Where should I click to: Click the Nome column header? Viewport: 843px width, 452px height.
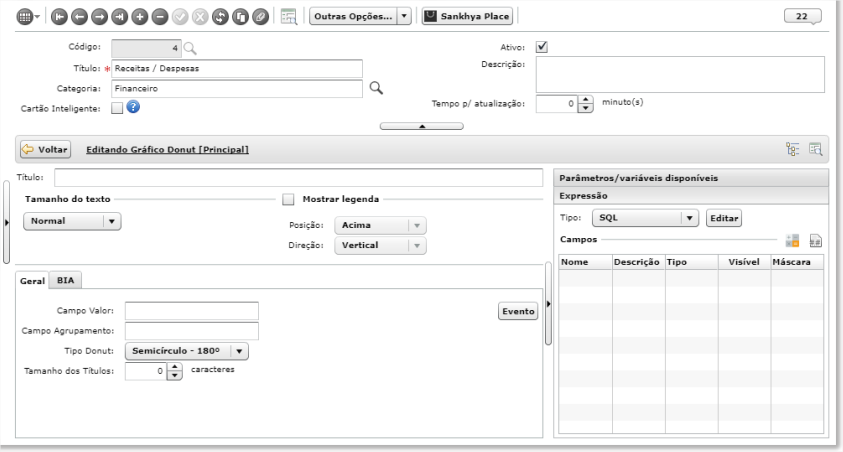pos(585,262)
